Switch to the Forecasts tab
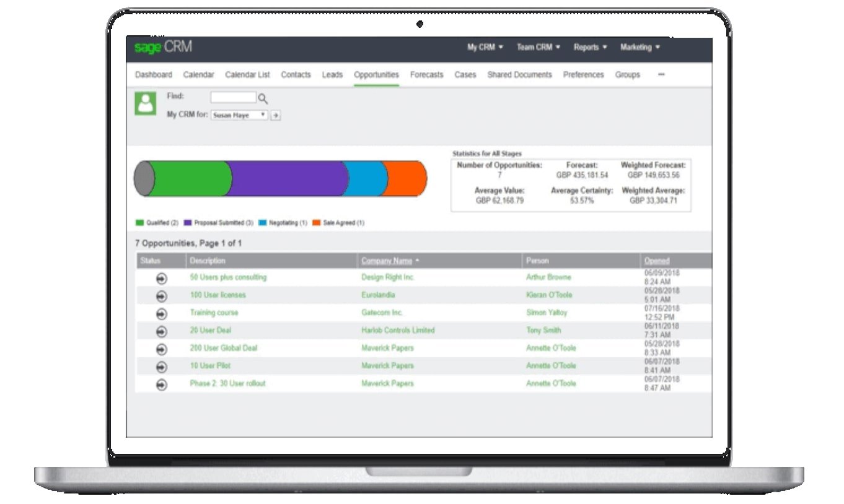This screenshot has width=844, height=504. pyautogui.click(x=426, y=74)
